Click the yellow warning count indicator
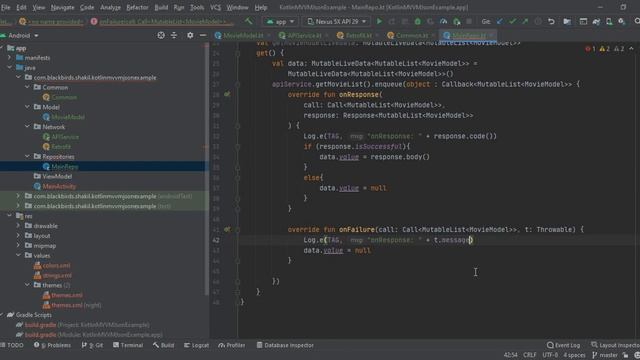The width and height of the screenshot is (640, 360). pos(604,49)
